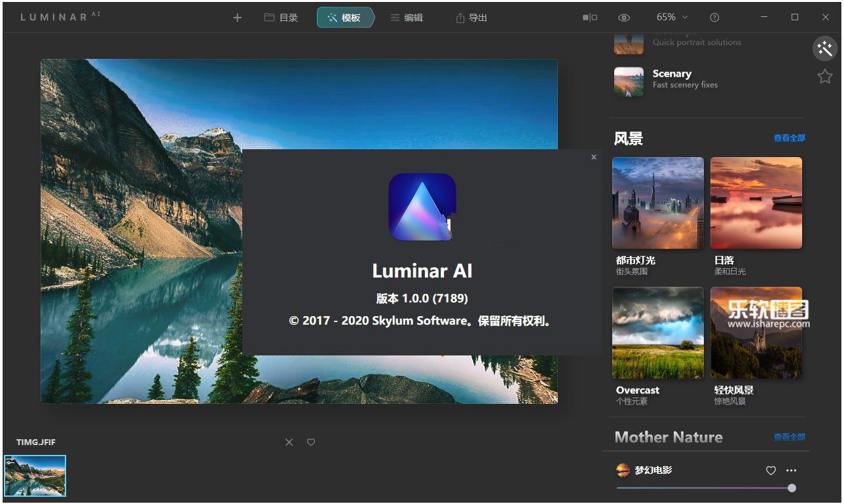The height and width of the screenshot is (504, 844).
Task: Click the help question mark icon
Action: coord(714,18)
